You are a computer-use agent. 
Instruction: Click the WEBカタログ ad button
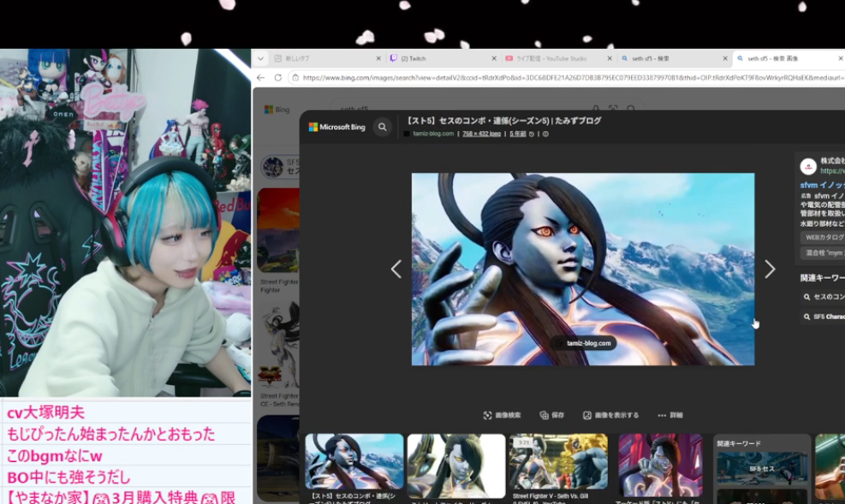tap(823, 237)
